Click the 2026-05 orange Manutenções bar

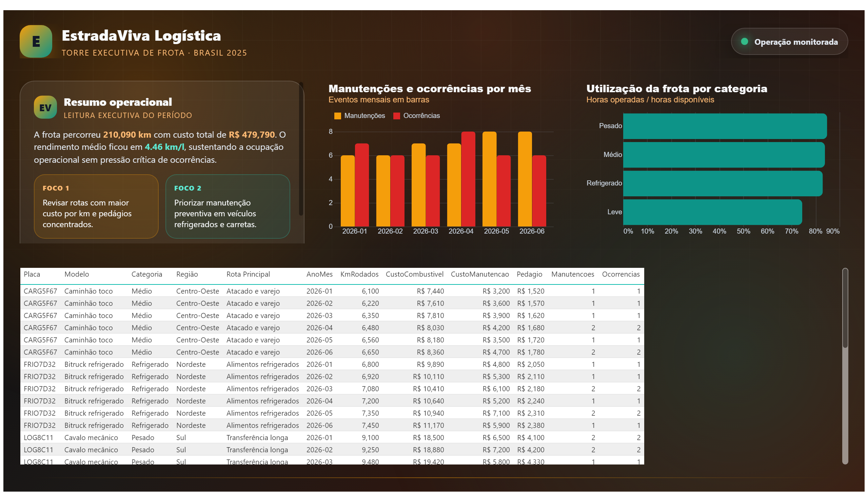coord(489,179)
